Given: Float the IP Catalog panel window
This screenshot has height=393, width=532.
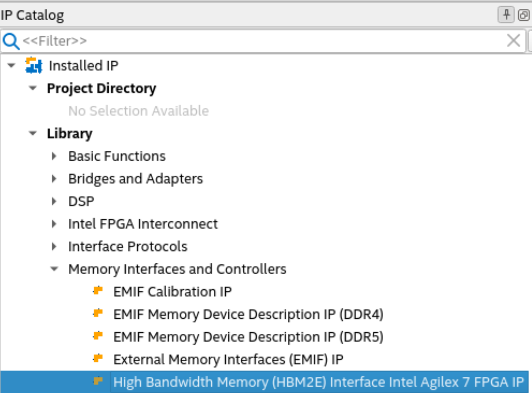Looking at the screenshot, I should [524, 15].
